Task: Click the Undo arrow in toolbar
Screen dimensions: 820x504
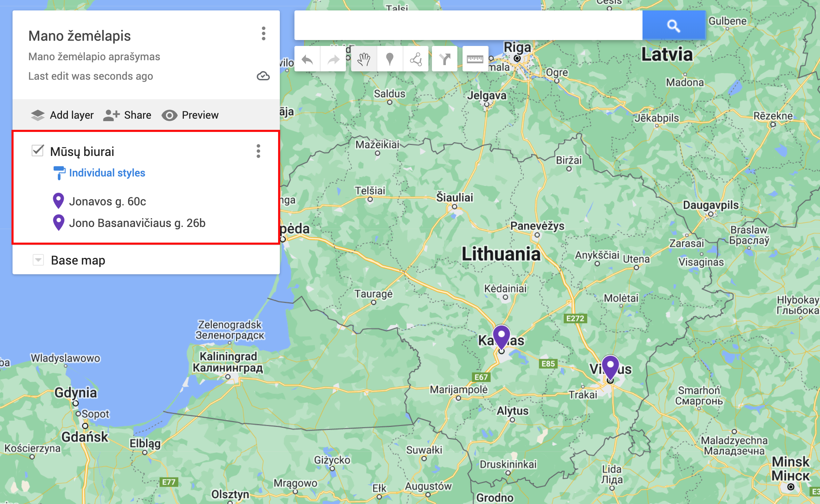Action: tap(307, 60)
